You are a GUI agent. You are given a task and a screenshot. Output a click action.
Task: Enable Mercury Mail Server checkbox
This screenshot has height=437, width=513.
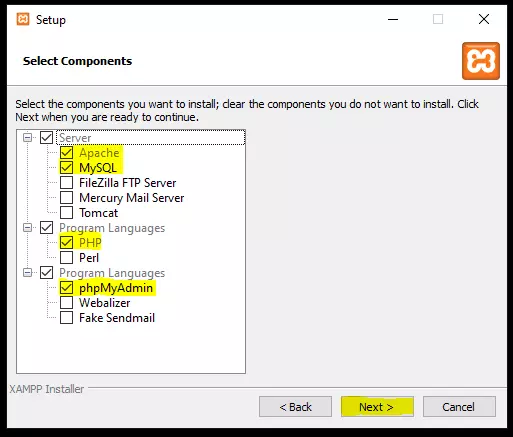tap(66, 198)
